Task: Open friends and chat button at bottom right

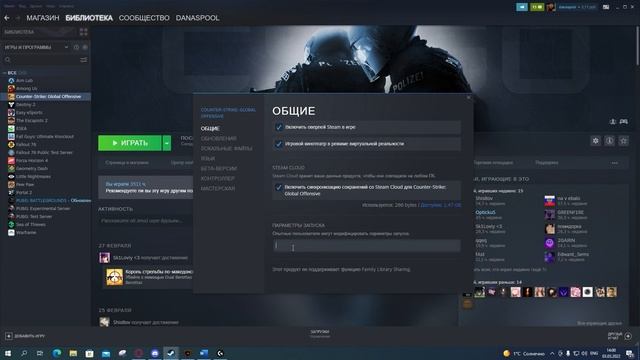Action: point(620,336)
